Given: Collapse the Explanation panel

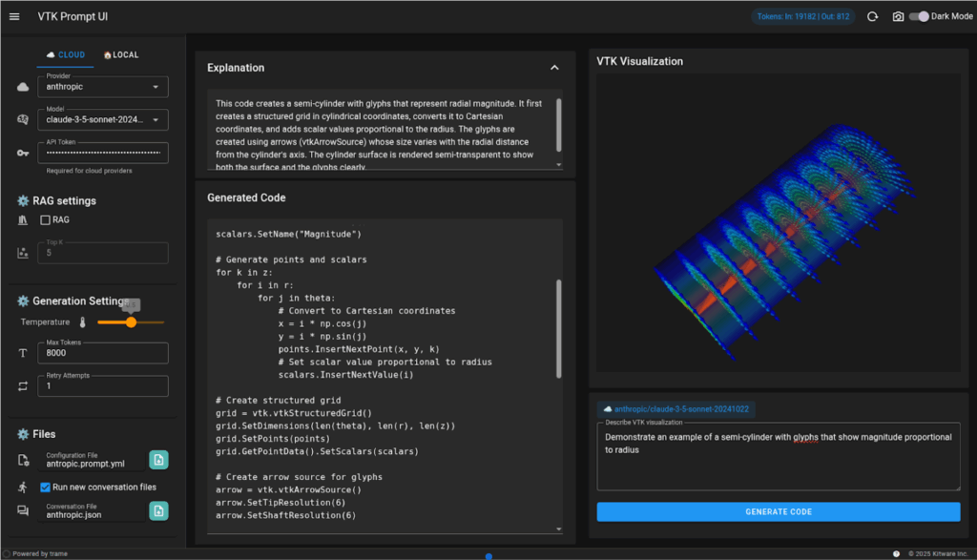Looking at the screenshot, I should tap(554, 68).
